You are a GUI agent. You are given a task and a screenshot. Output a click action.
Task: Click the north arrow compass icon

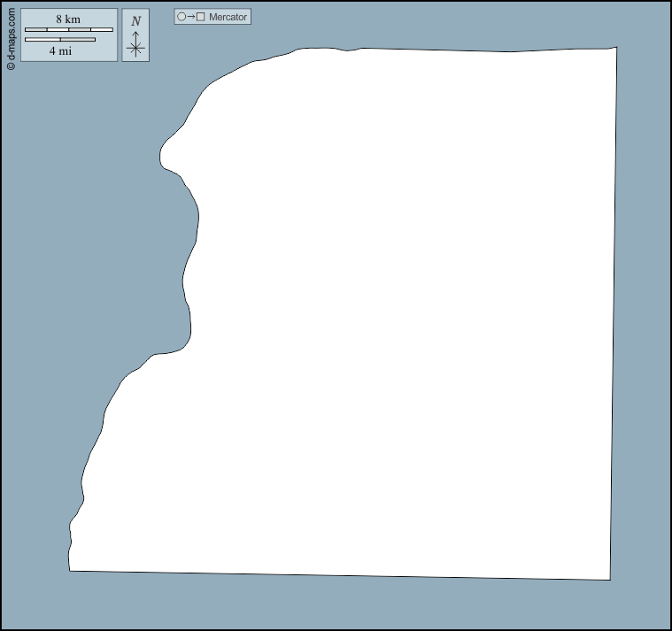(135, 36)
